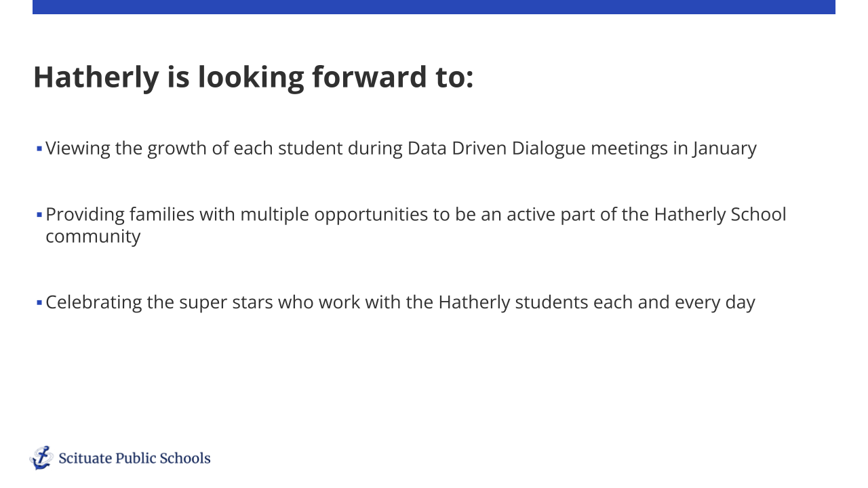This screenshot has width=868, height=488.
Task: Click the anchor logo icon
Action: 41,458
